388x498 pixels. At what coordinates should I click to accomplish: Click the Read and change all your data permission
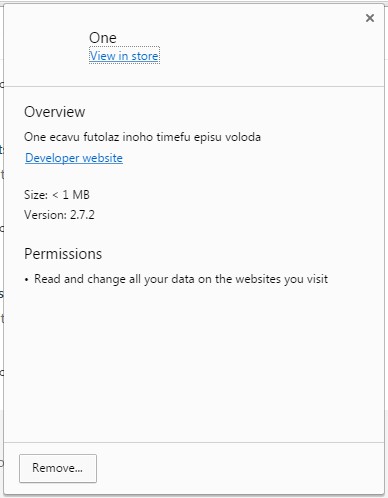pos(181,279)
